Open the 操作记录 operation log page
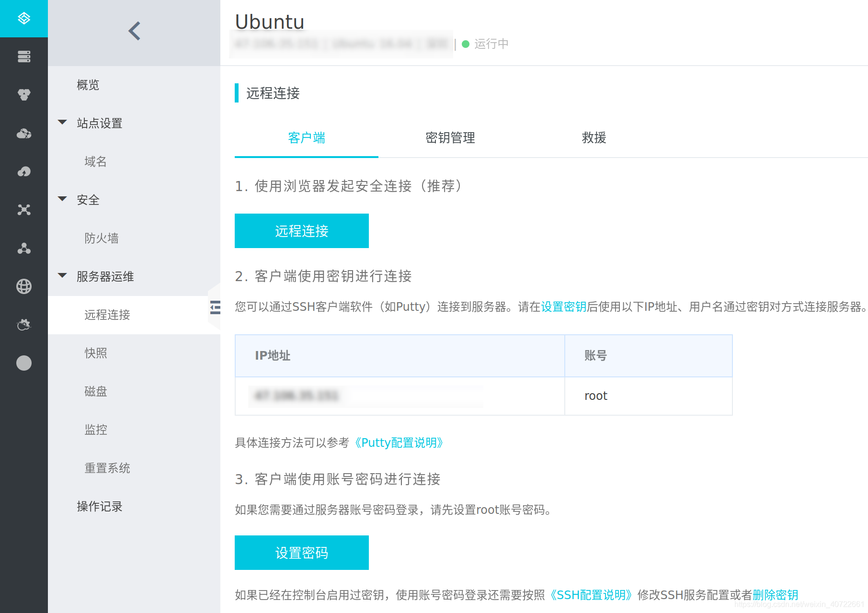Viewport: 868px width, 613px height. coord(100,506)
